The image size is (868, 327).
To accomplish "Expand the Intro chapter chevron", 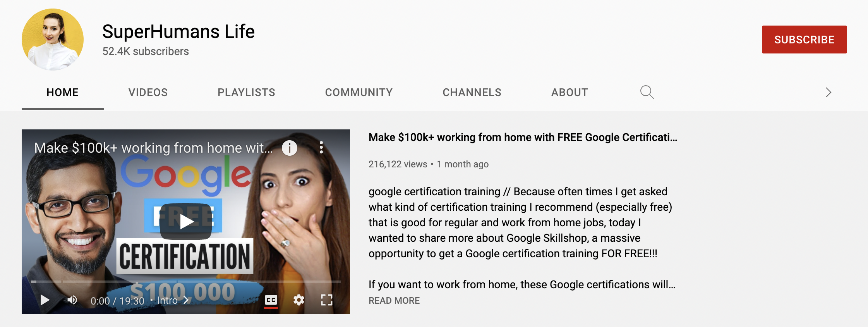I will 186,300.
